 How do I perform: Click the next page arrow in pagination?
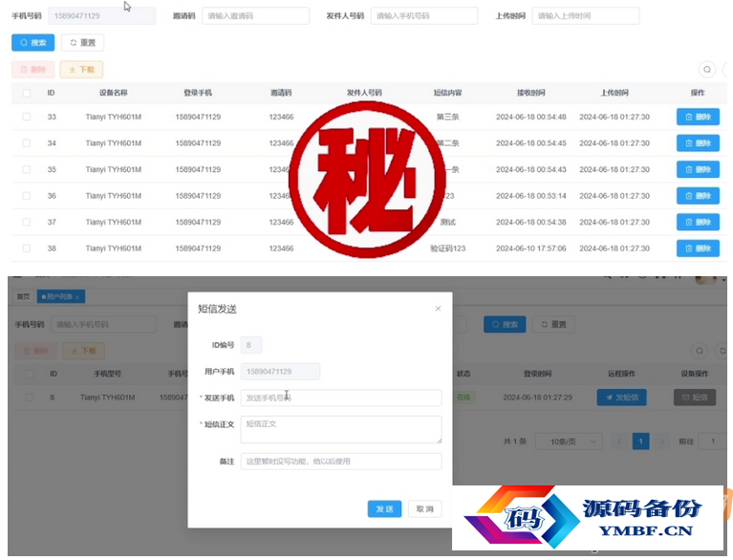(661, 442)
